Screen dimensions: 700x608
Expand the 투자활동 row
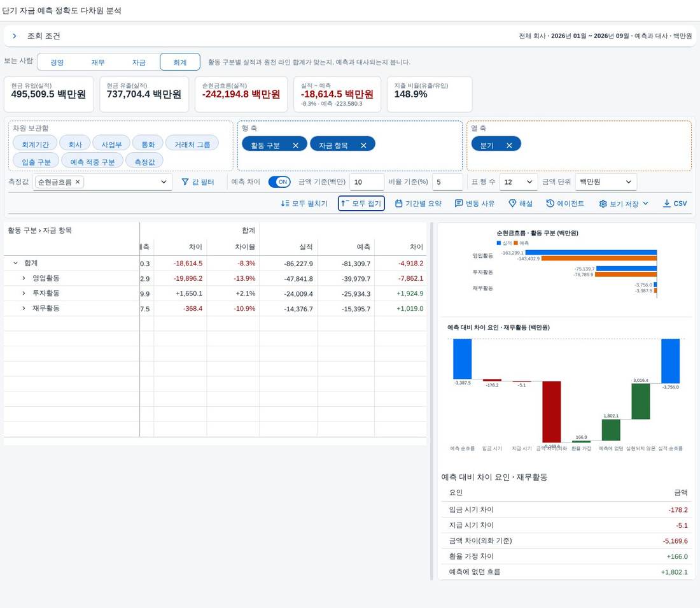24,293
